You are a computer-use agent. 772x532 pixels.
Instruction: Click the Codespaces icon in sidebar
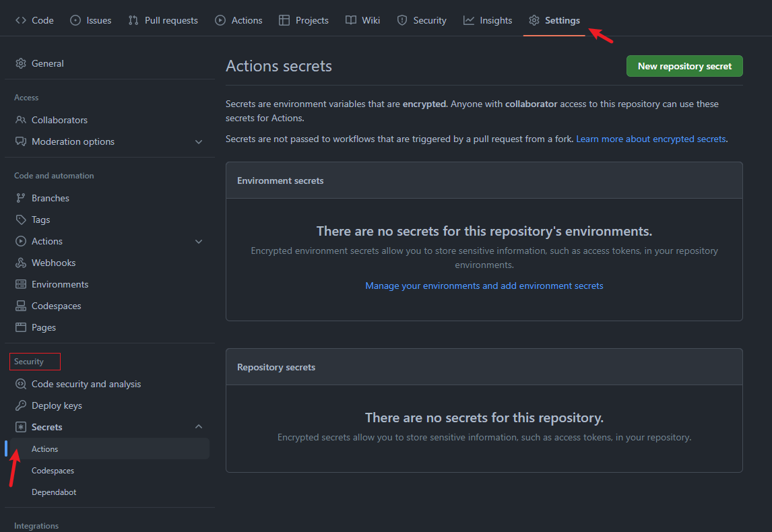coord(21,306)
